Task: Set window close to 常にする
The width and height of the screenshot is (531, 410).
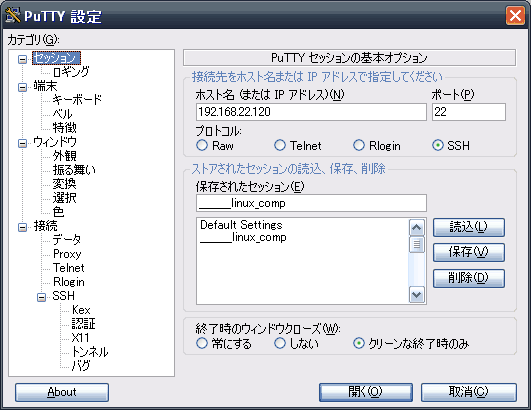Action: [x=202, y=343]
